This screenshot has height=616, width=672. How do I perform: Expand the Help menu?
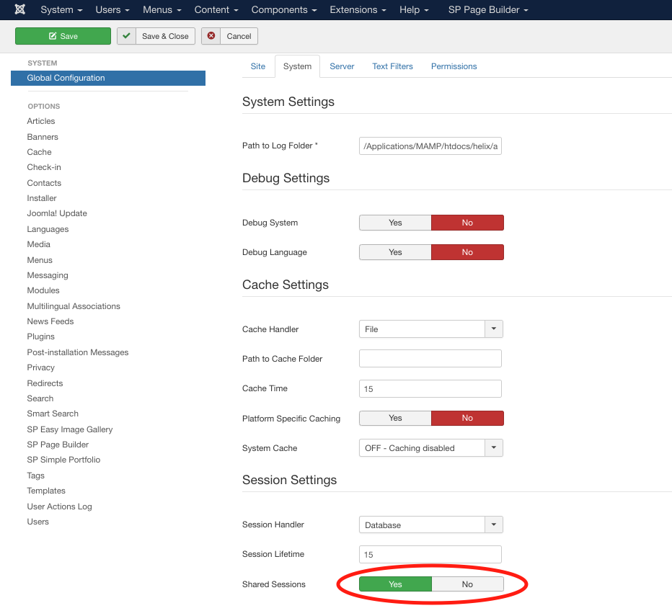(x=410, y=9)
